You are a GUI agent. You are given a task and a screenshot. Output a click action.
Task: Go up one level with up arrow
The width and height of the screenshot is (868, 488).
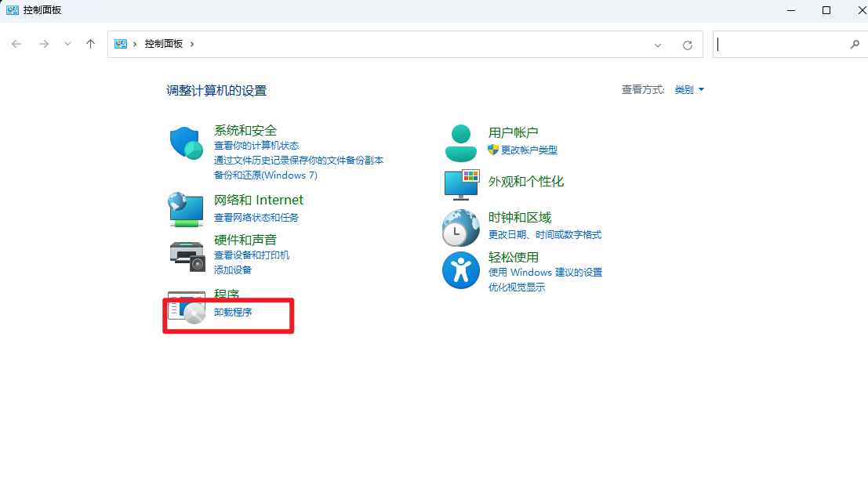click(91, 44)
